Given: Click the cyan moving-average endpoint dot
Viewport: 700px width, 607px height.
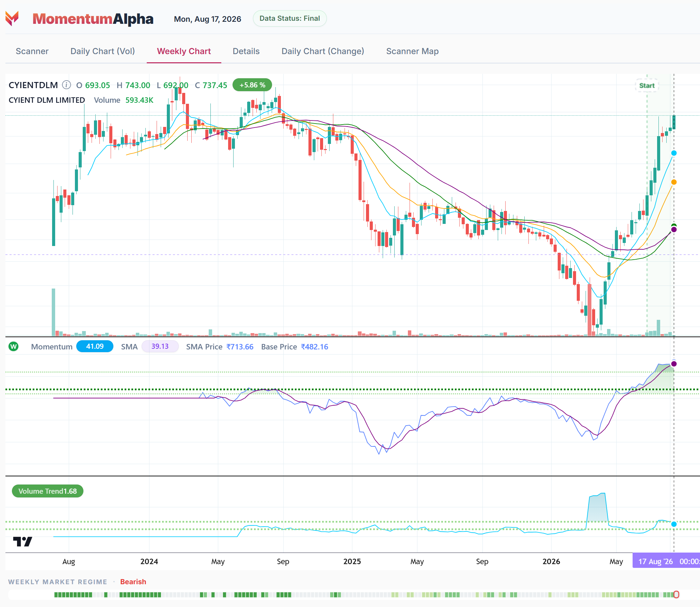Looking at the screenshot, I should (674, 153).
